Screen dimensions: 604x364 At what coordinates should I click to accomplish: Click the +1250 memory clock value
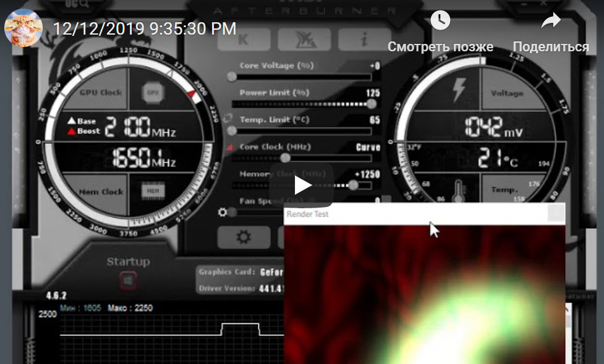tap(367, 174)
